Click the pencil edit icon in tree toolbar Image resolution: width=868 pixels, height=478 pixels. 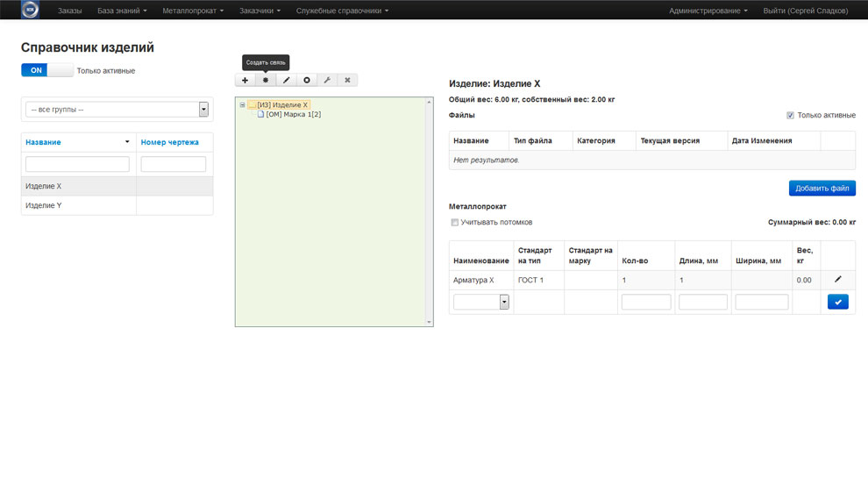[x=286, y=80]
